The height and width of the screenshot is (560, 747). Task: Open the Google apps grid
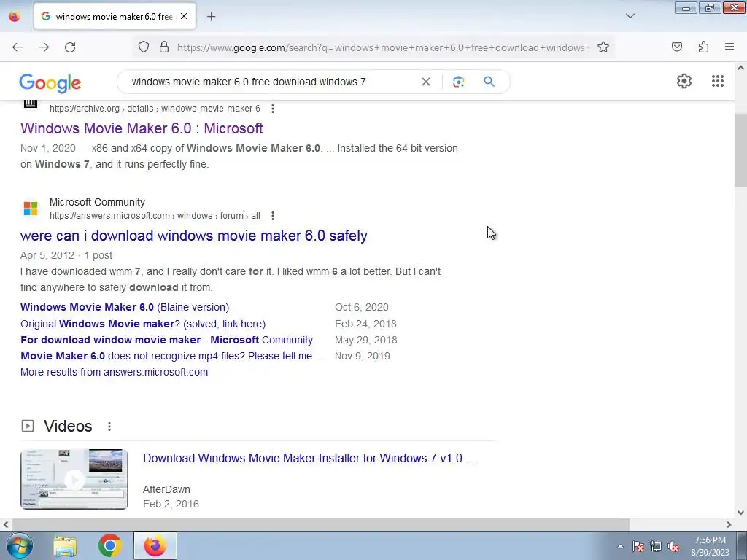point(718,81)
